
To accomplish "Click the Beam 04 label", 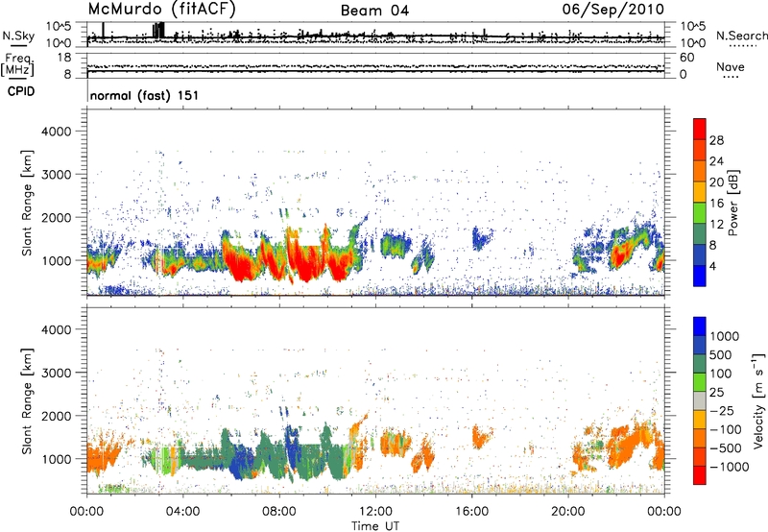I will 374,11.
